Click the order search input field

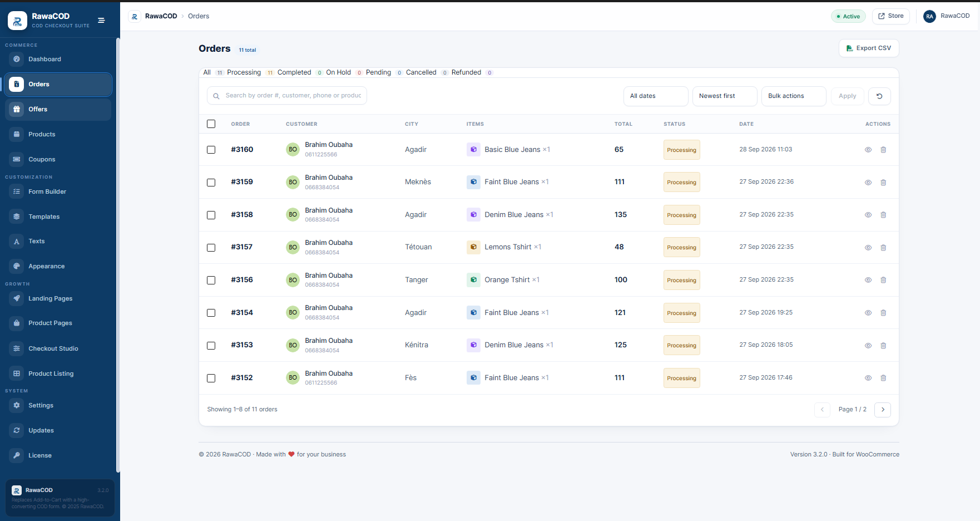coord(287,96)
